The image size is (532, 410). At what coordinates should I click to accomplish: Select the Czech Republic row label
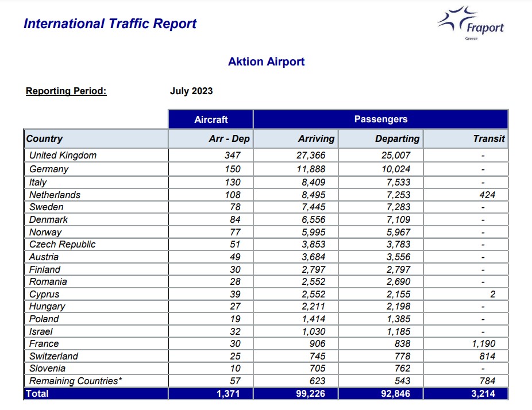(63, 244)
